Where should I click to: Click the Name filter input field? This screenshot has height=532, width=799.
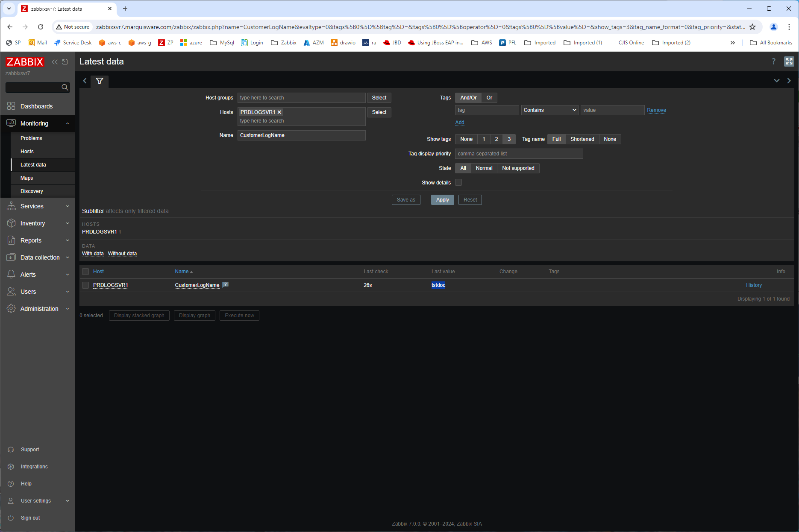point(301,135)
